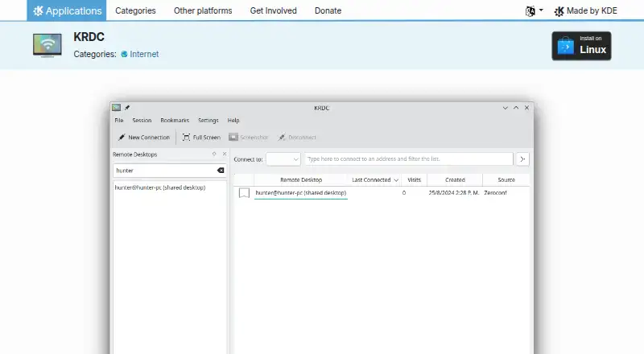Open the File menu in KRDC
Image resolution: width=644 pixels, height=354 pixels.
(x=119, y=121)
